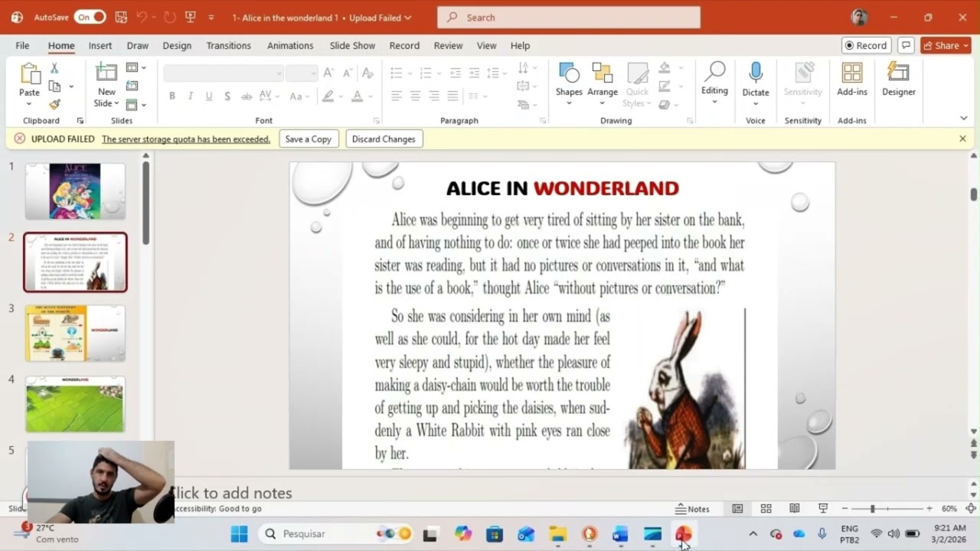Start Slide Show from status bar icon
980x551 pixels.
pyautogui.click(x=823, y=509)
